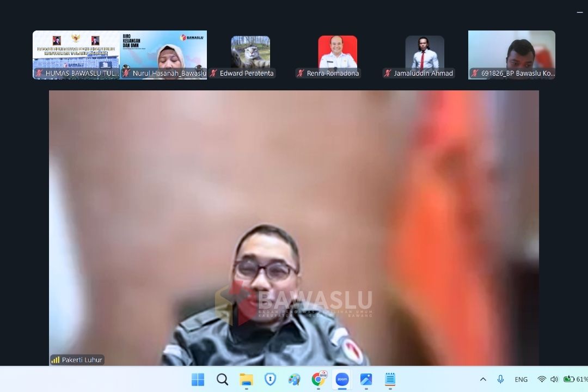588x392 pixels.
Task: Select Edward Peratenta's cat avatar thumbnail
Action: click(x=250, y=52)
